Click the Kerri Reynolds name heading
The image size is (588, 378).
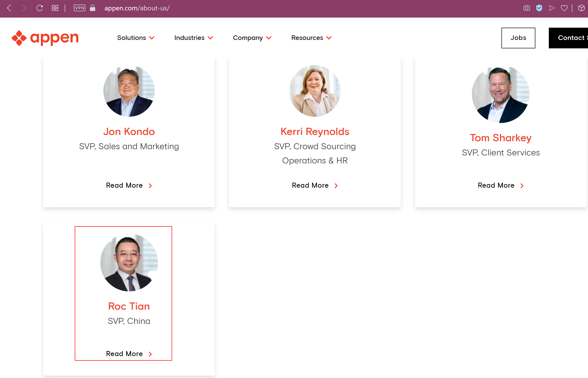tap(315, 132)
